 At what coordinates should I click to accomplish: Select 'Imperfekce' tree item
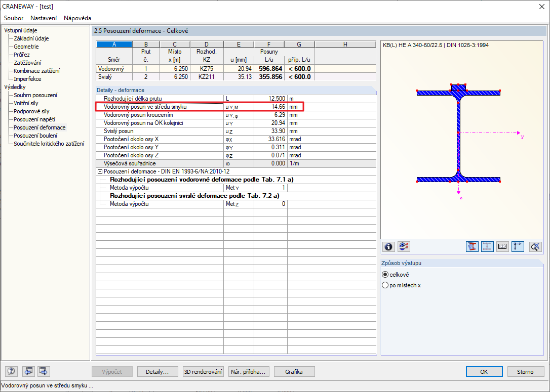(x=27, y=79)
